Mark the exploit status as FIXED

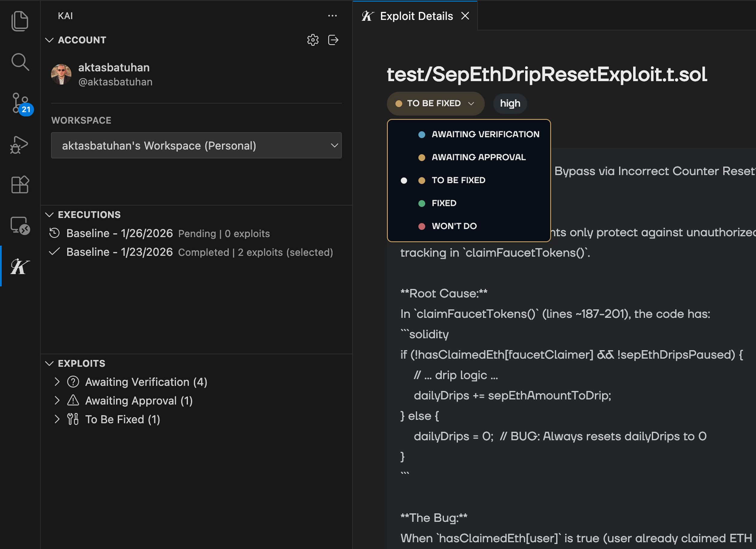[444, 203]
